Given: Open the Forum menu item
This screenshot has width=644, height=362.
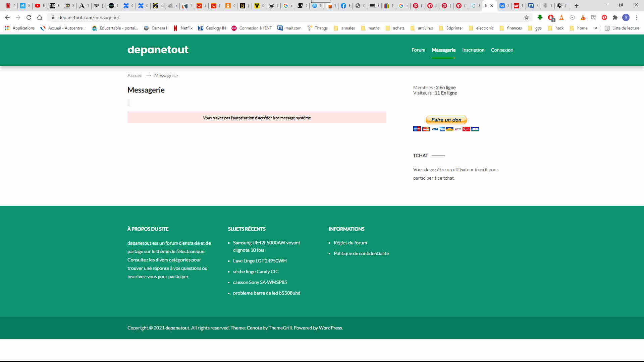Looking at the screenshot, I should tap(418, 50).
